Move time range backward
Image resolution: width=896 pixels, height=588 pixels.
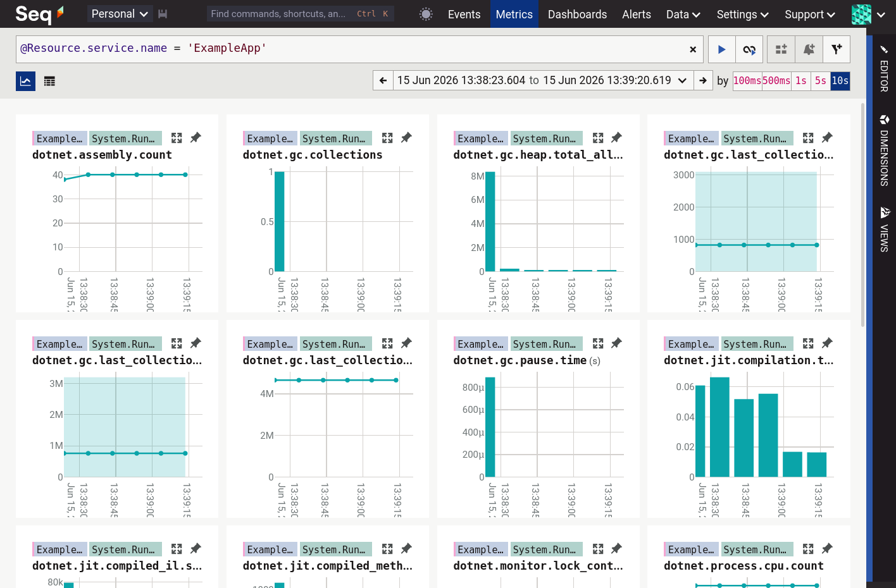point(383,80)
